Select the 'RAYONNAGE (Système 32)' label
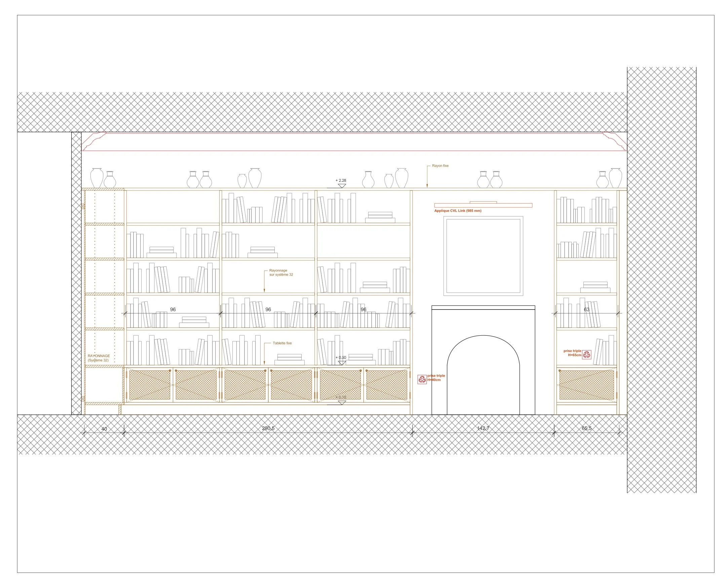 (99, 358)
